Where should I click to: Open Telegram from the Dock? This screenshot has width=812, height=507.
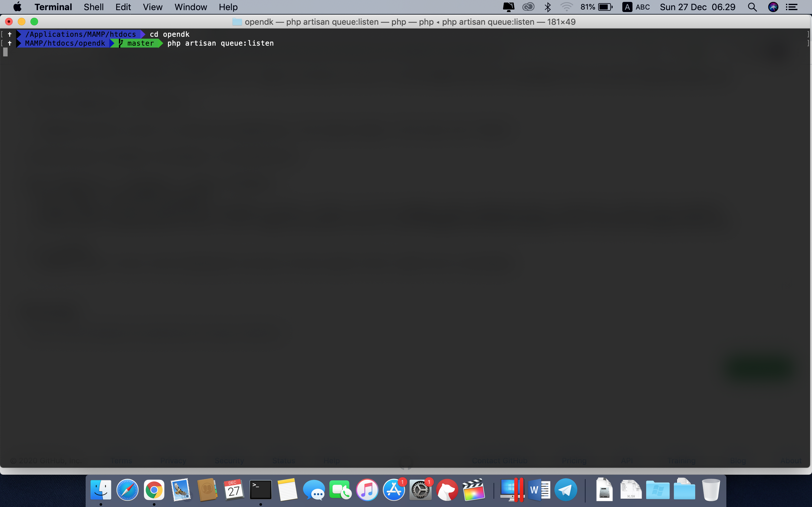pyautogui.click(x=566, y=490)
